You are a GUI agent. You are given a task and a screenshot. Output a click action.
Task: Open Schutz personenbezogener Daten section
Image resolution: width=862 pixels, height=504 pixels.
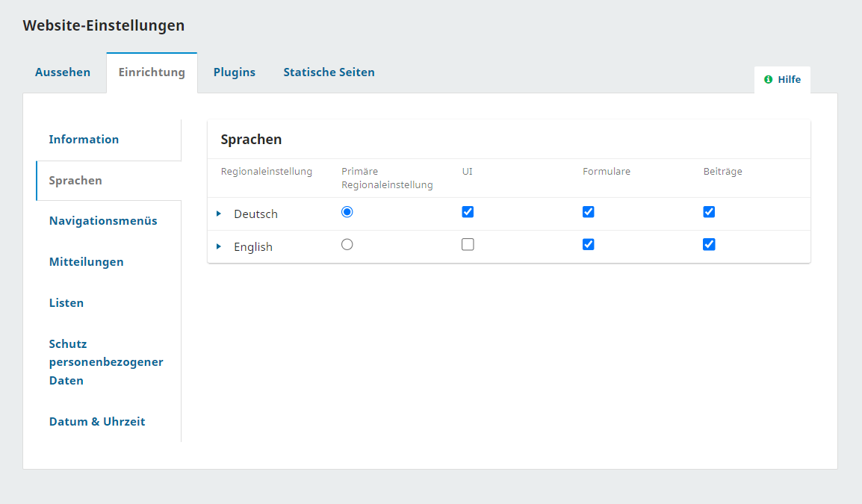tap(106, 362)
